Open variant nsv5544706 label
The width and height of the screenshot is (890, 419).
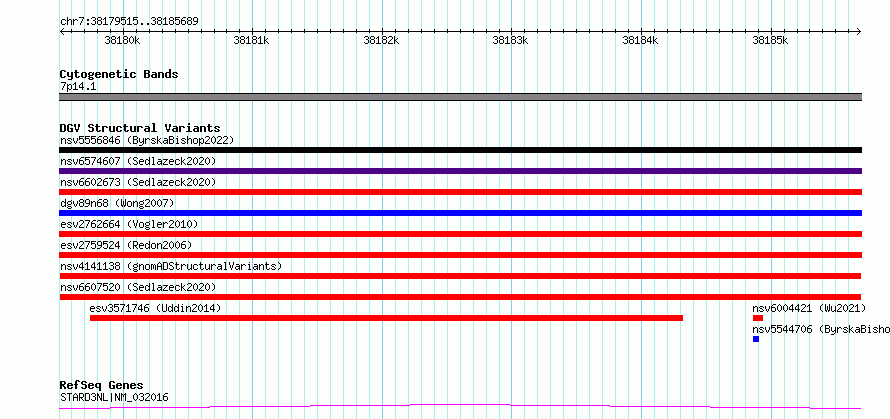821,329
